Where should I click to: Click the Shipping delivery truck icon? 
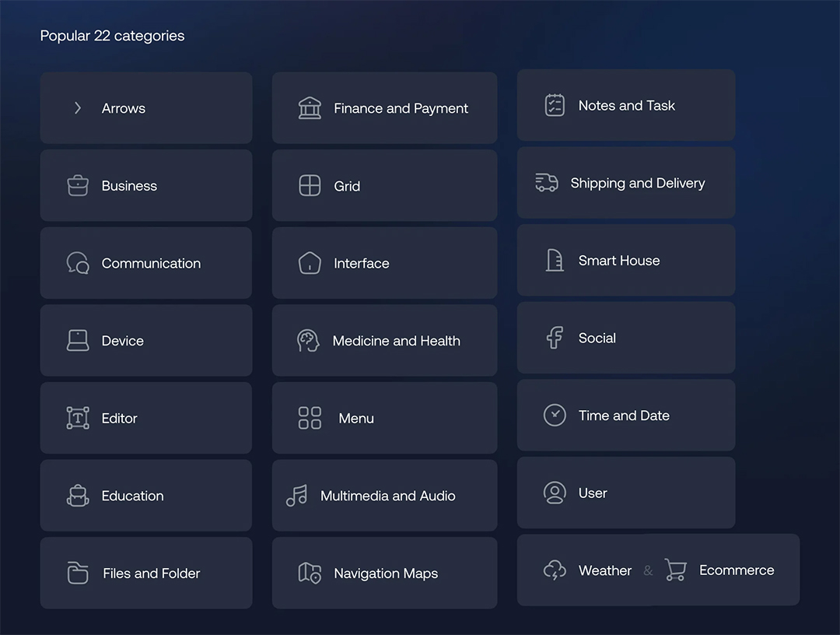pyautogui.click(x=547, y=183)
